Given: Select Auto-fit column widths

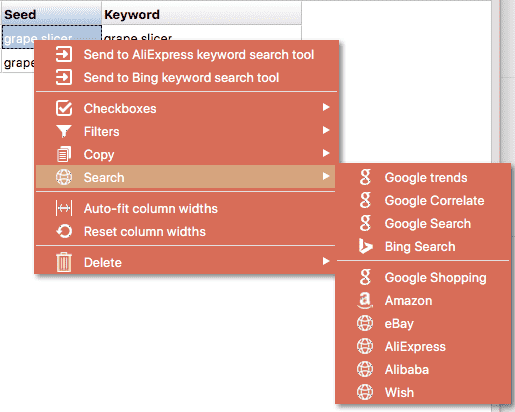Looking at the screenshot, I should click(185, 208).
